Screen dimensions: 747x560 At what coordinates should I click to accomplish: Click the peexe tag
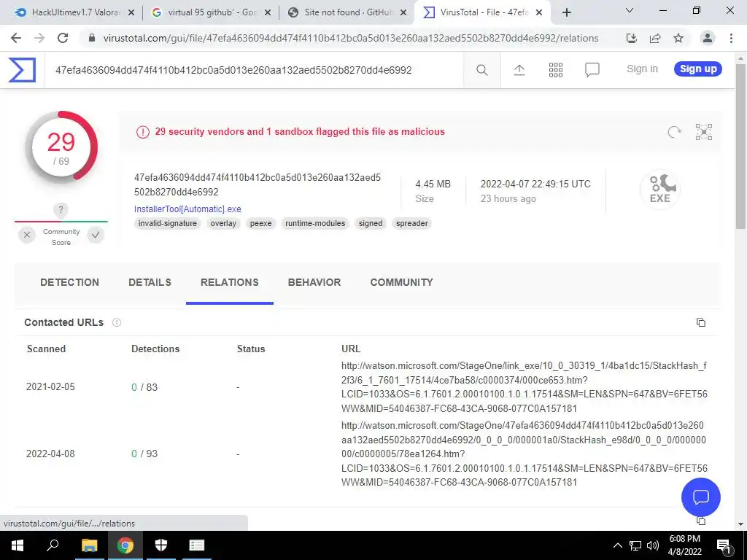(260, 223)
